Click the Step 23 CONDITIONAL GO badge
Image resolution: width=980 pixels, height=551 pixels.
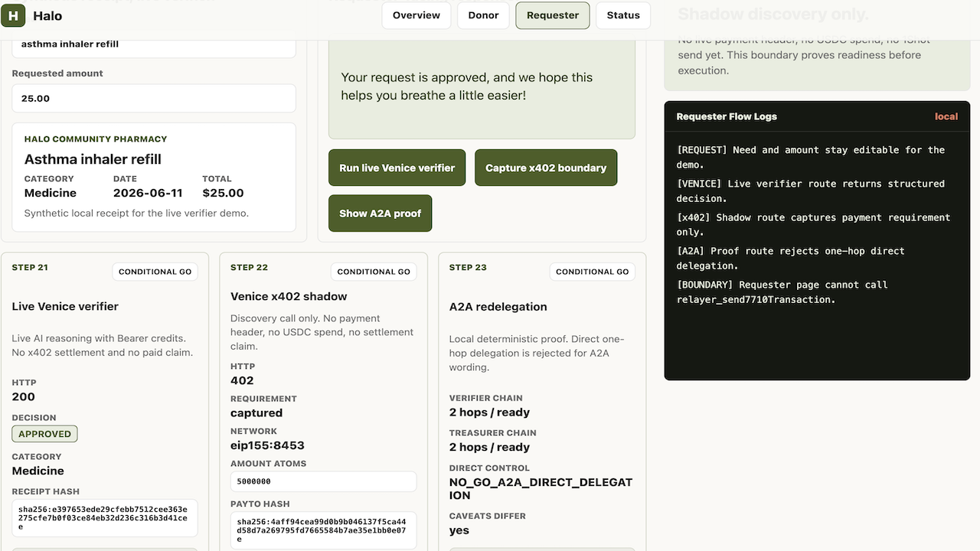tap(593, 272)
